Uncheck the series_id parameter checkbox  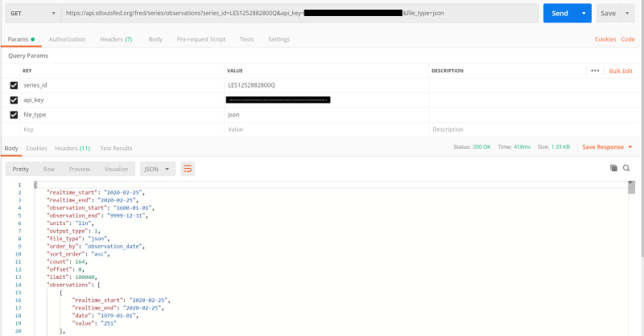[14, 85]
